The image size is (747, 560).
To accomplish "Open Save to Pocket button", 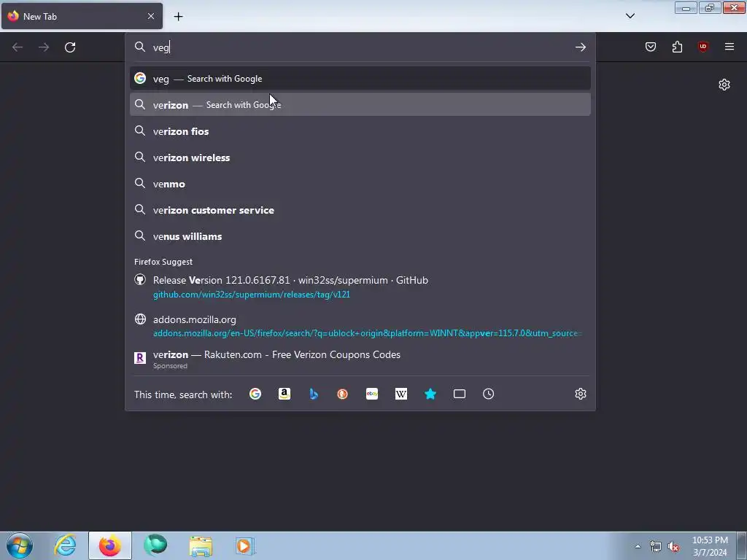I will point(651,47).
